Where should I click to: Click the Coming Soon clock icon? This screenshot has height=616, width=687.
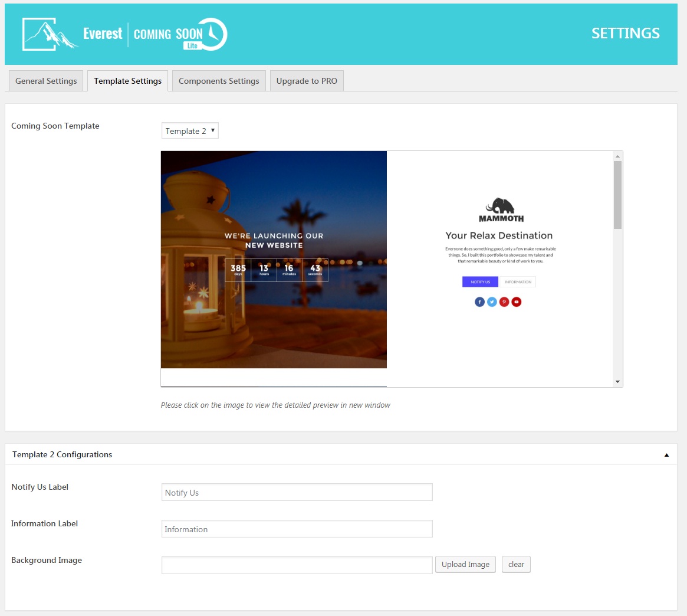click(212, 34)
